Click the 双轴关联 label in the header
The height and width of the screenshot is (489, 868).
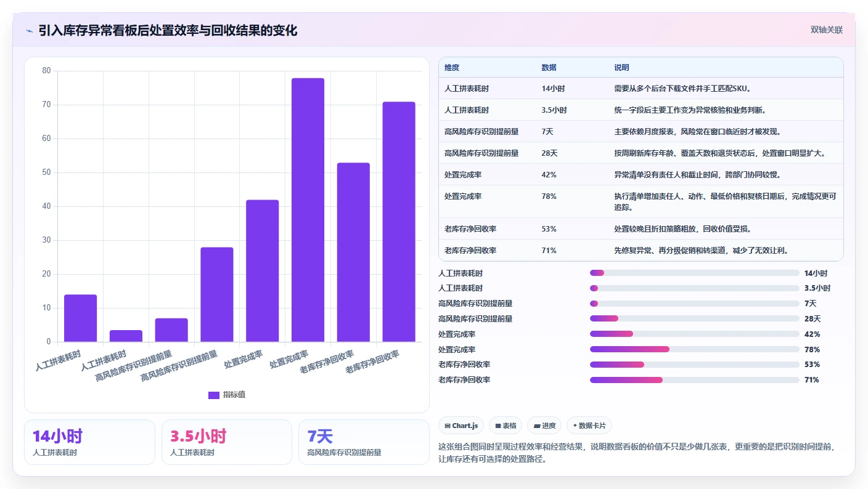(826, 30)
